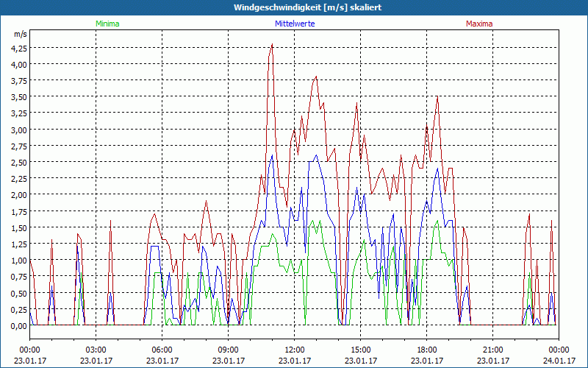Select the 3,00 y-axis value

click(19, 130)
